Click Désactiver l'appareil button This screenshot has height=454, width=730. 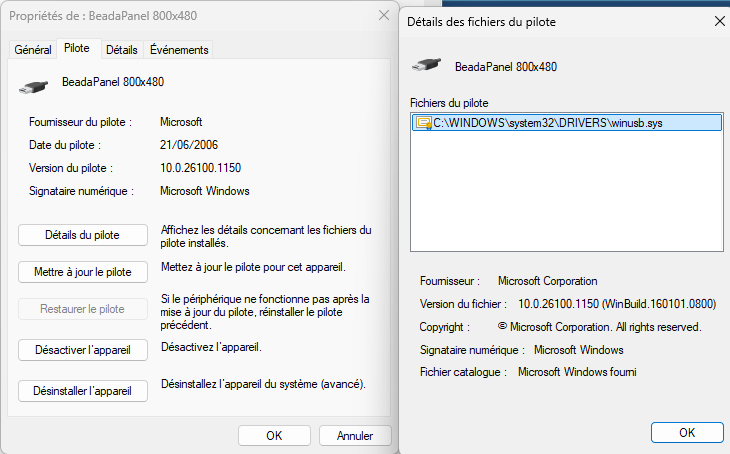click(x=83, y=350)
